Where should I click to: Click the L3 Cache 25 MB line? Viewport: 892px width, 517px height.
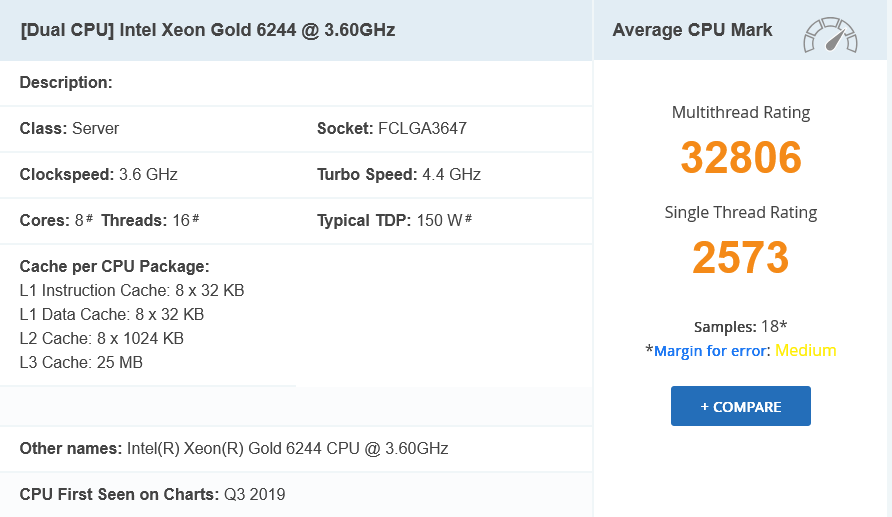click(81, 362)
